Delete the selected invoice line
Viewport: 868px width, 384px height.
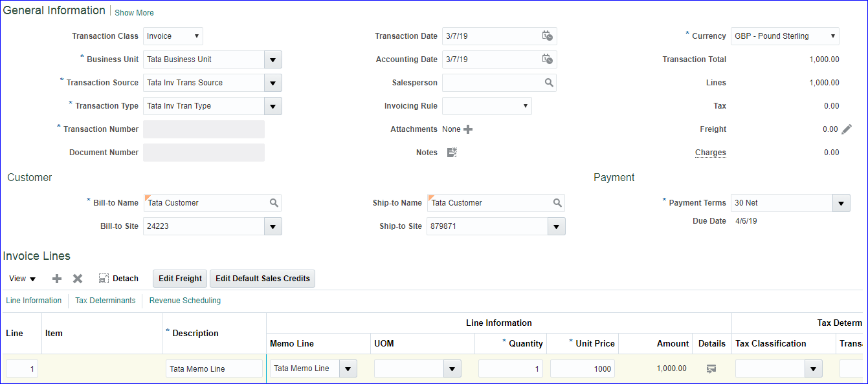(x=78, y=279)
